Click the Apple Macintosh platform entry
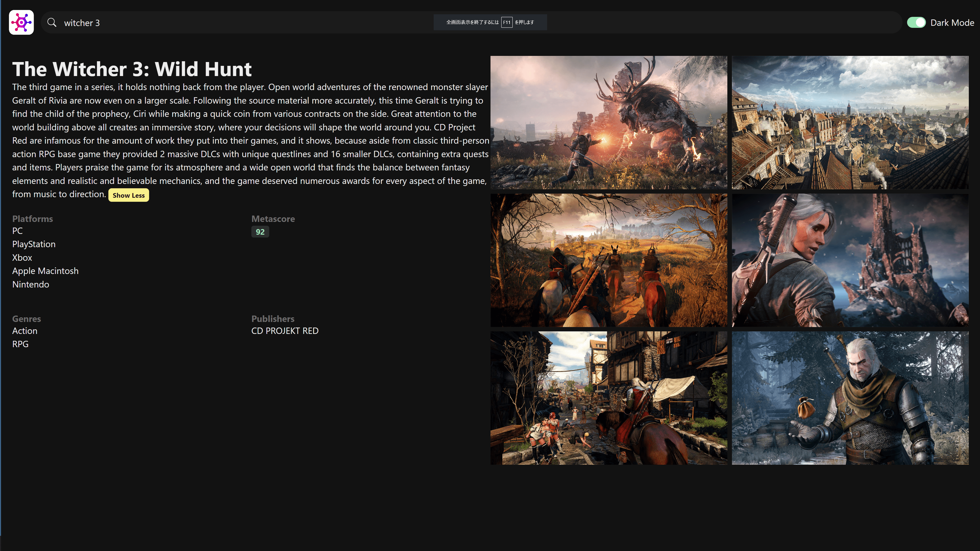The image size is (980, 551). pos(45,271)
